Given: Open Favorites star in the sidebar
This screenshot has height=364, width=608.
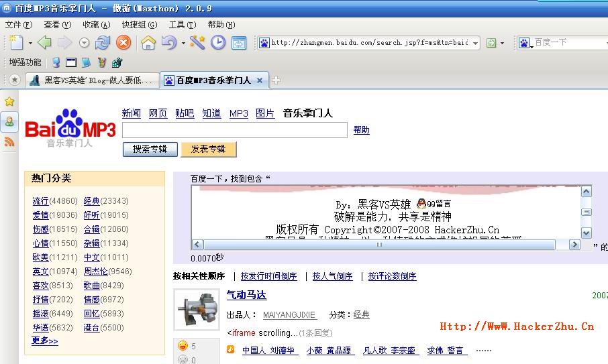Looking at the screenshot, I should (x=9, y=101).
